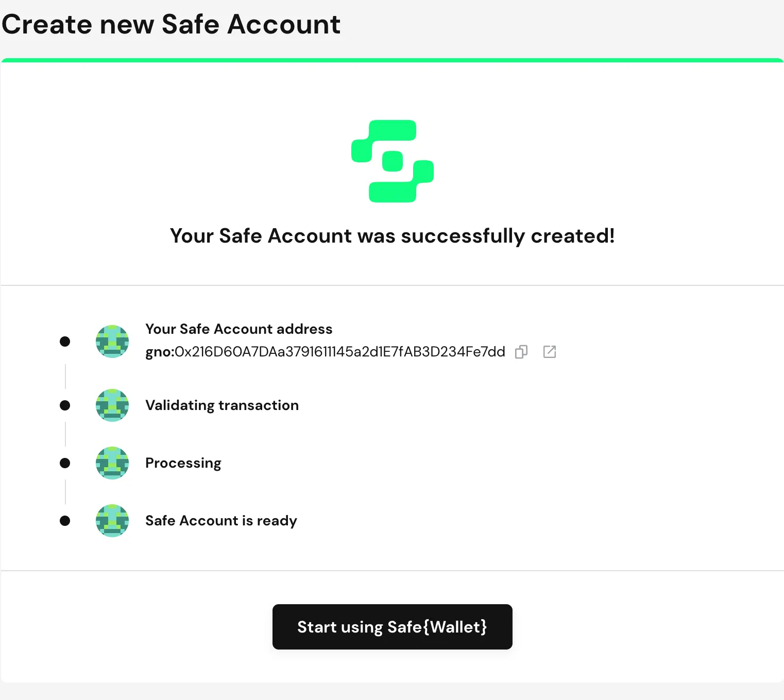Image resolution: width=784 pixels, height=700 pixels.
Task: Click bullet dot for Safe Account address step
Action: (65, 342)
